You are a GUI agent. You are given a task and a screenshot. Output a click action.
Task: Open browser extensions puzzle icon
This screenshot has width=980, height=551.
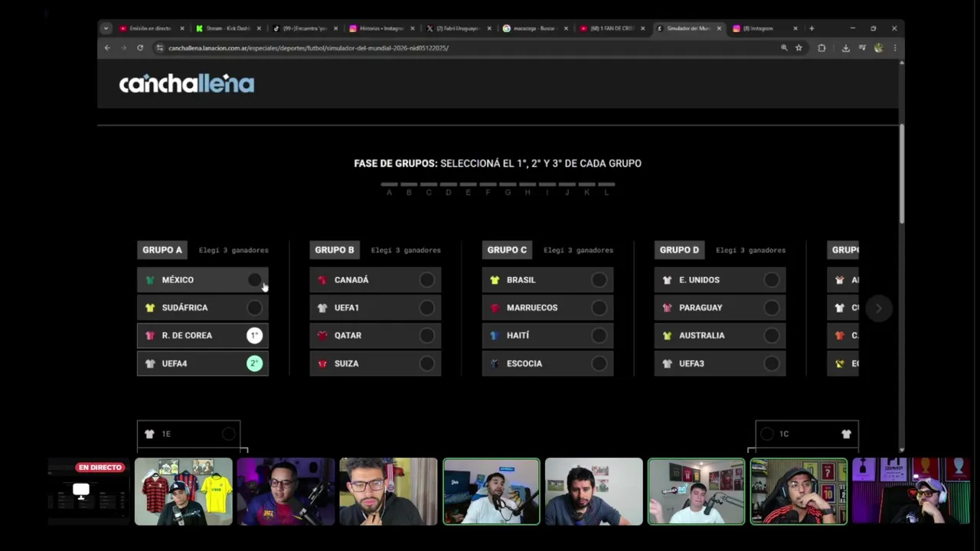(x=822, y=47)
